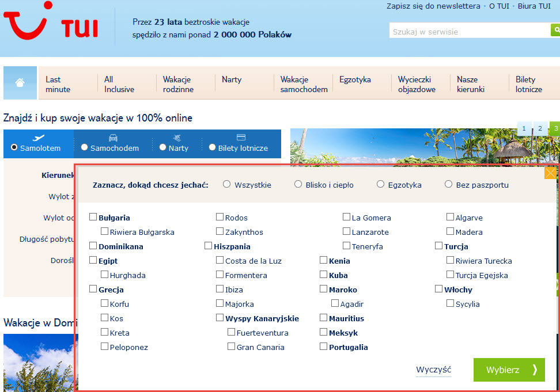Check the Bułgaria checkbox
The height and width of the screenshot is (392, 560).
(x=93, y=217)
